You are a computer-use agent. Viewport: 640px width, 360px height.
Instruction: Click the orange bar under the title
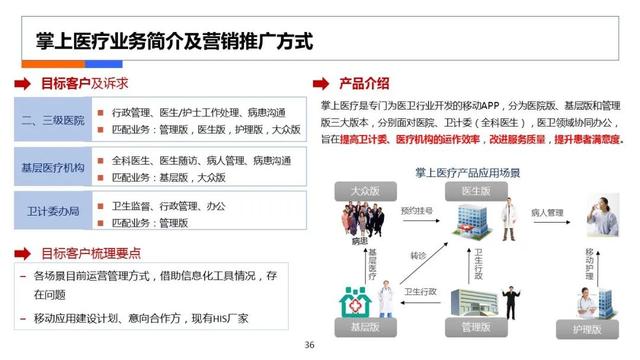tap(53, 64)
